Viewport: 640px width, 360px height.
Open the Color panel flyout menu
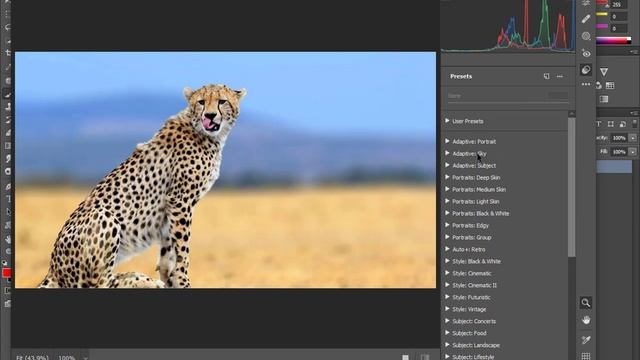(634, 51)
